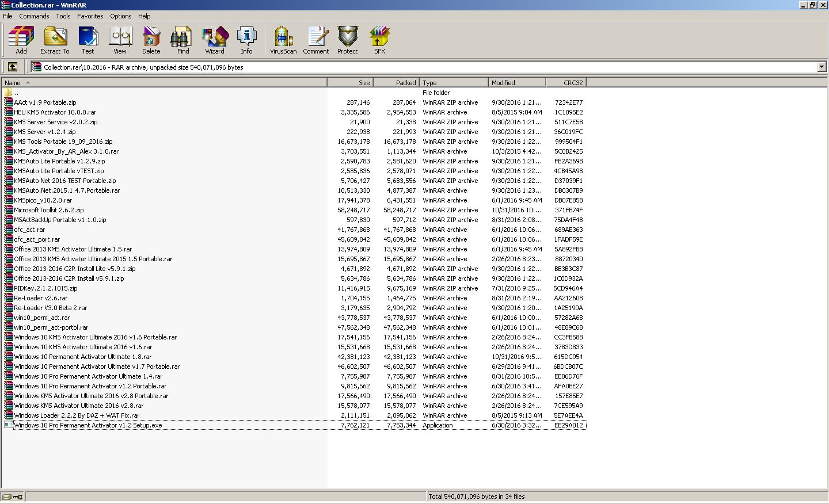Click icon of ofc_act.rar
The height and width of the screenshot is (504, 829).
tap(8, 230)
